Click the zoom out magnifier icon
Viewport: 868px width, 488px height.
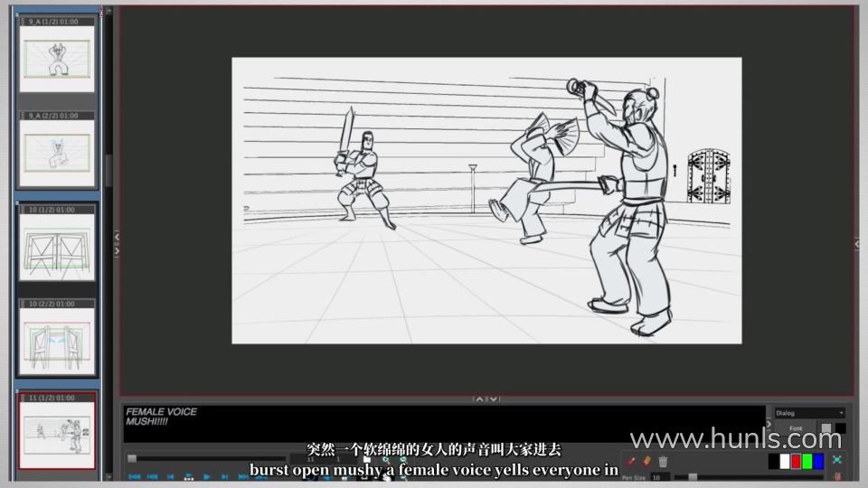pyautogui.click(x=403, y=460)
